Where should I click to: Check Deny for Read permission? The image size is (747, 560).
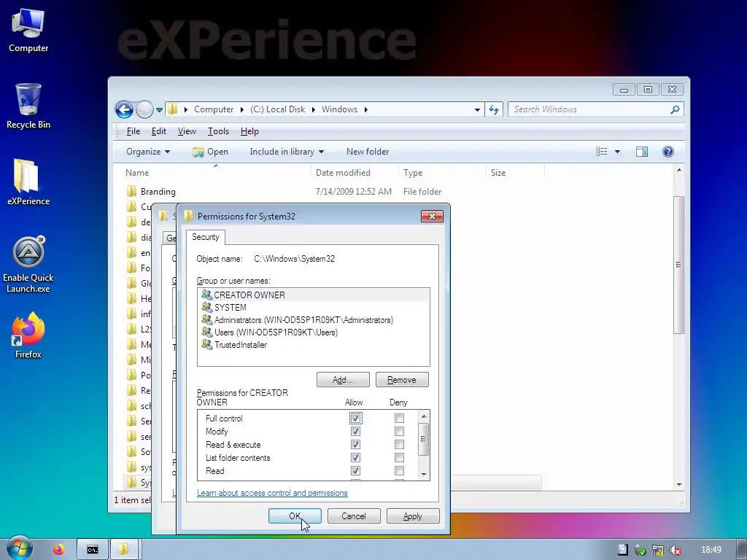[399, 470]
